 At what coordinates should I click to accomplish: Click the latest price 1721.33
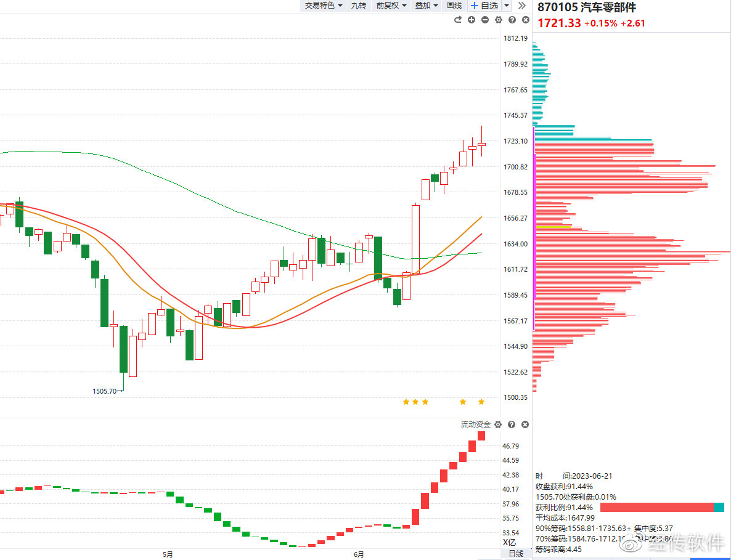pos(559,23)
